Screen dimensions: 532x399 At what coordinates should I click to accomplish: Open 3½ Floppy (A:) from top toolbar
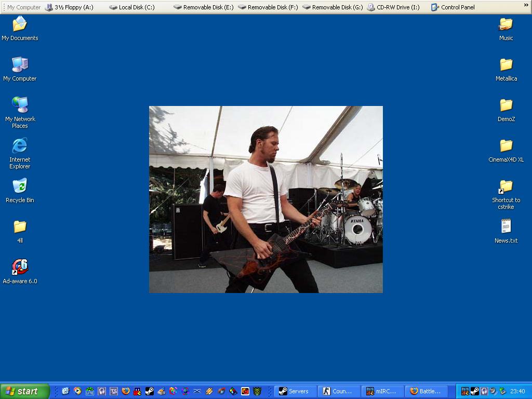click(x=69, y=7)
